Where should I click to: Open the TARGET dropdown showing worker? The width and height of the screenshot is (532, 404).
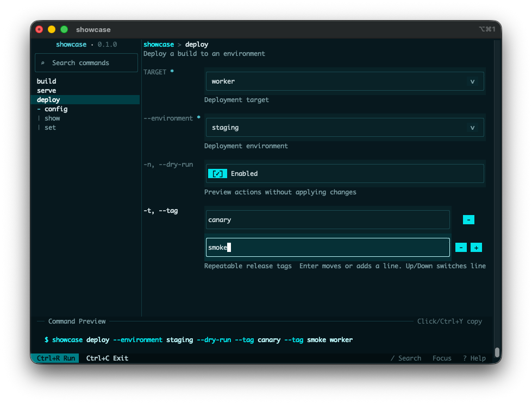pyautogui.click(x=345, y=81)
